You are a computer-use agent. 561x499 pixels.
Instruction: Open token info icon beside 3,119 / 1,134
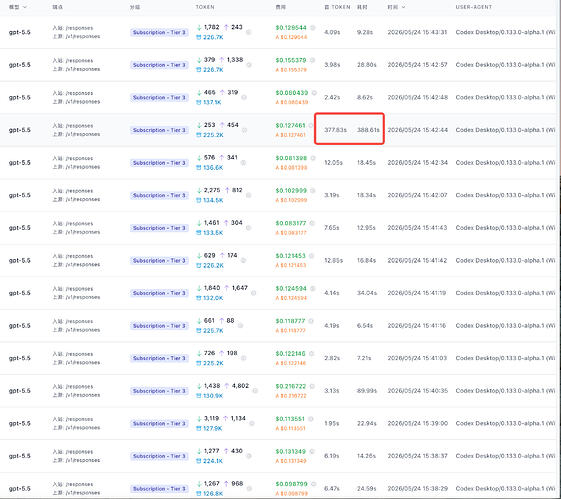pos(252,424)
